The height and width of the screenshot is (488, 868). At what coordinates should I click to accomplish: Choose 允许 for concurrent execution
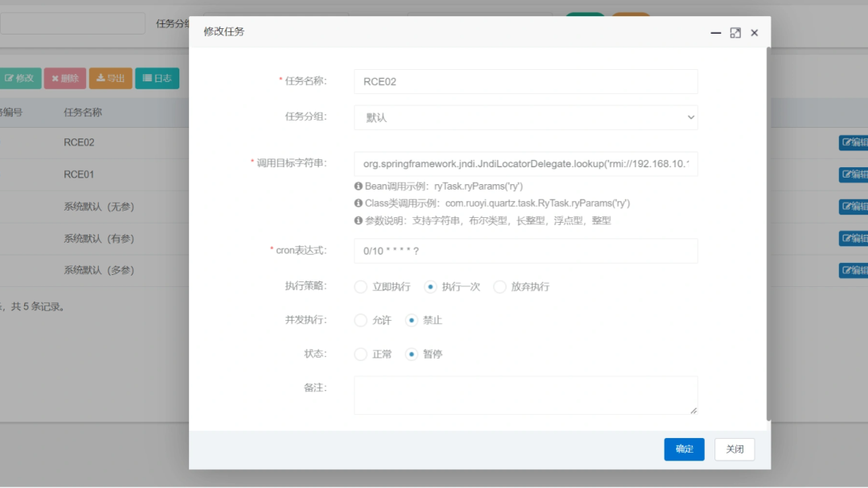pos(361,321)
